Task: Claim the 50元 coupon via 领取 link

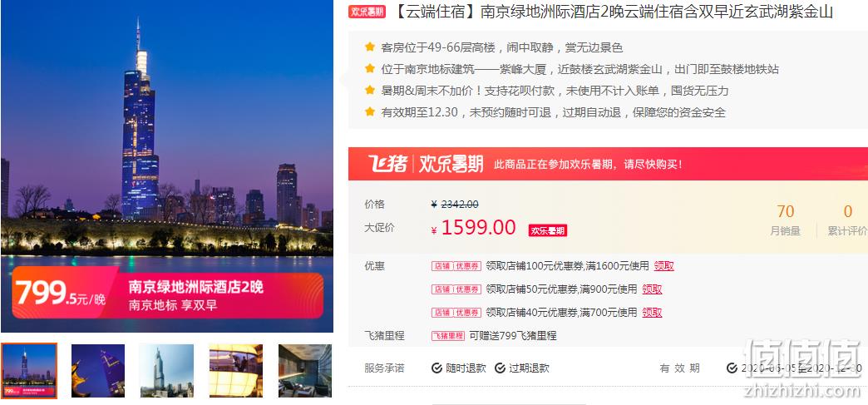Action: pyautogui.click(x=652, y=289)
